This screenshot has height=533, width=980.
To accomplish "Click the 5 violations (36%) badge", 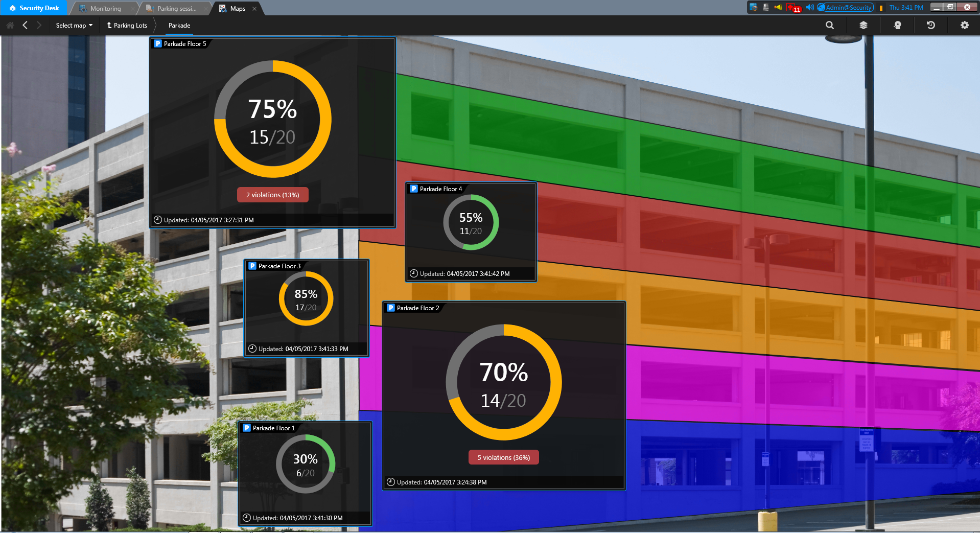I will point(503,457).
